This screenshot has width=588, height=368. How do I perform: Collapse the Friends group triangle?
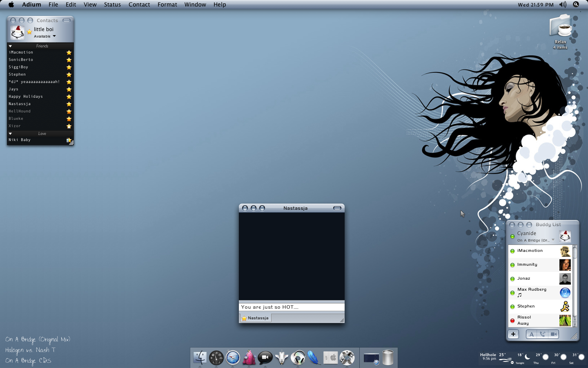[10, 46]
